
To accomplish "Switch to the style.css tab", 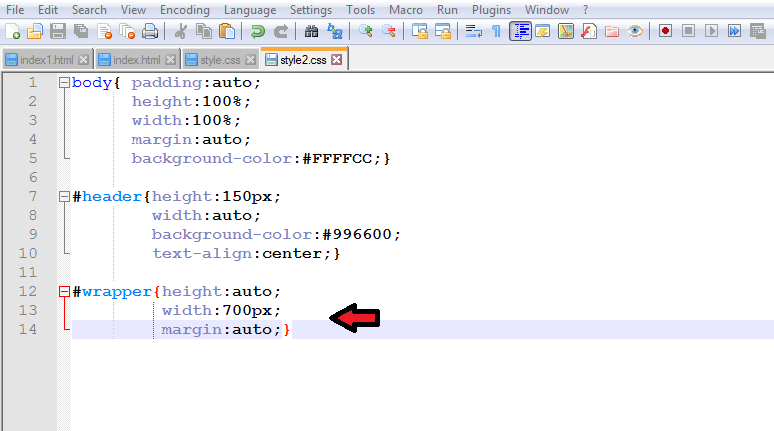I will click(220, 60).
